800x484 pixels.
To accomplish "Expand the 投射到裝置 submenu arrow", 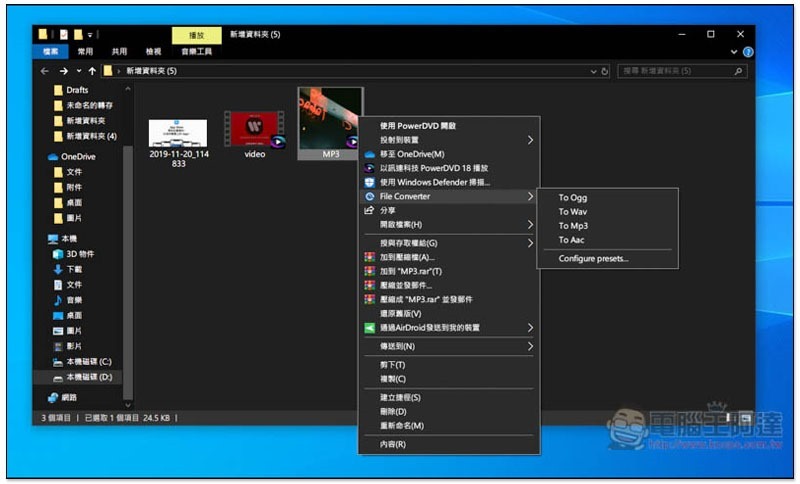I will pos(530,141).
